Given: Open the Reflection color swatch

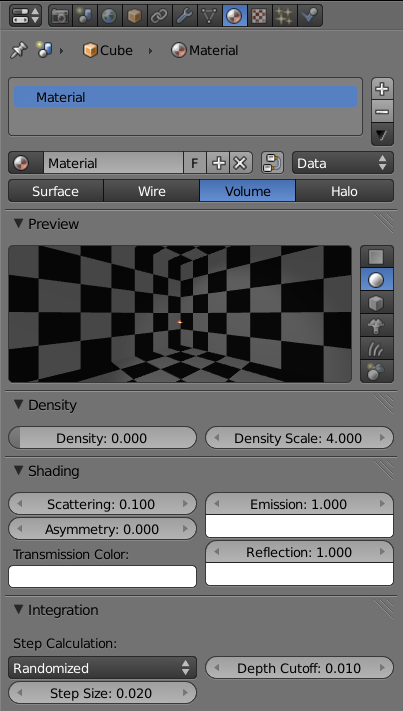Looking at the screenshot, I should point(299,574).
